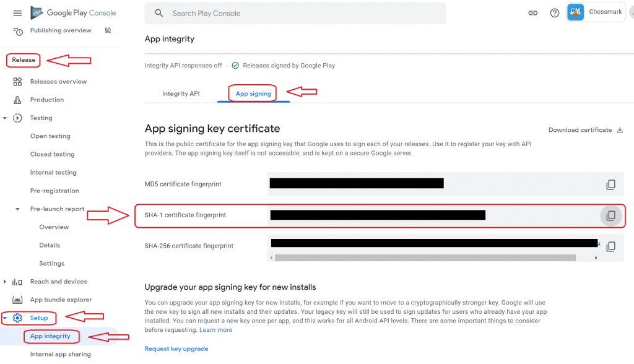
Task: Toggle the managed publishing icon beside Publishing overview
Action: pos(108,30)
